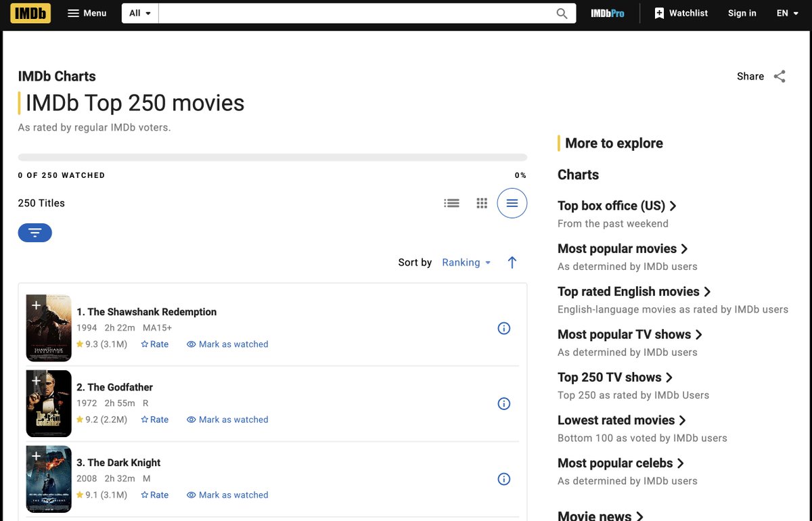The width and height of the screenshot is (812, 521).
Task: Switch to grid view icon
Action: click(482, 203)
